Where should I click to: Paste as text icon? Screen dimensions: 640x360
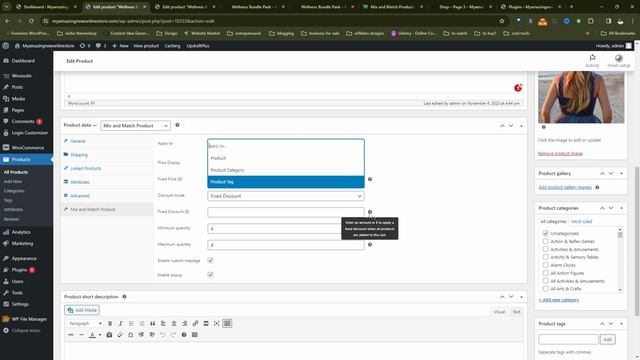pyautogui.click(x=109, y=335)
